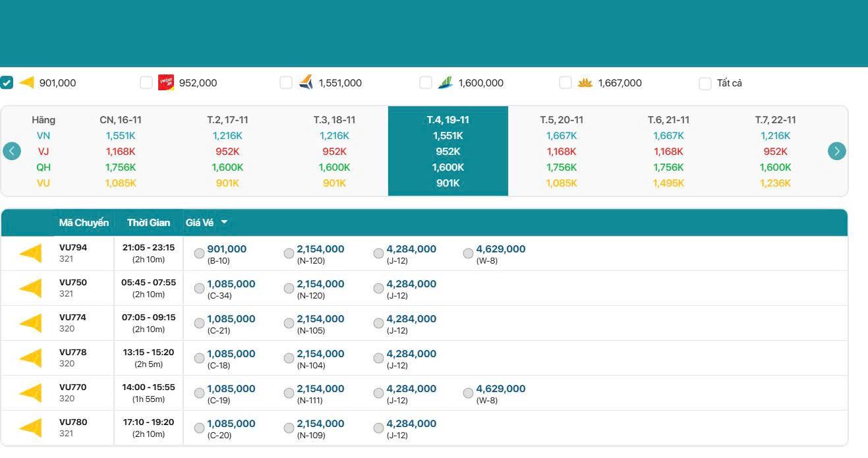Open the 'Giá Vé' sort dropdown arrow
The height and width of the screenshot is (458, 868).
[224, 222]
